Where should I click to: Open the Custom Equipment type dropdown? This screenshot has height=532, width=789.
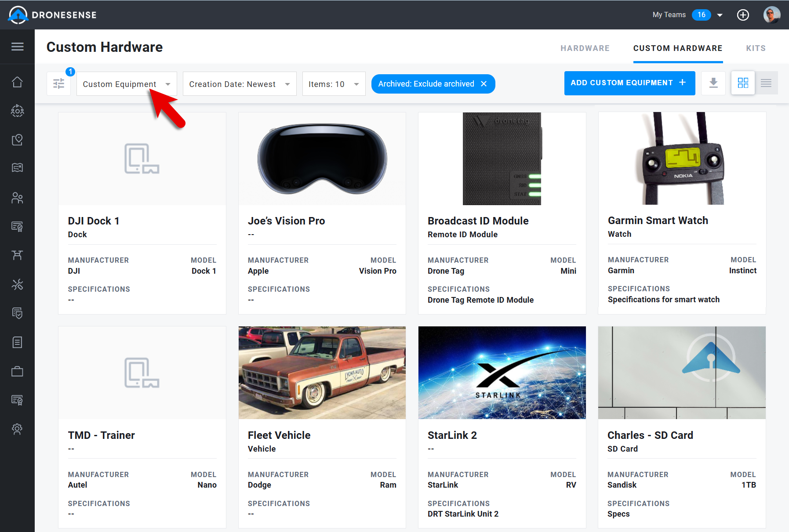click(127, 84)
